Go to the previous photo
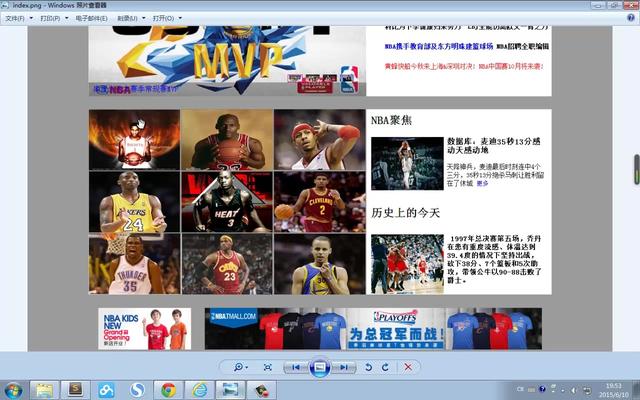640x400 pixels. click(x=296, y=367)
